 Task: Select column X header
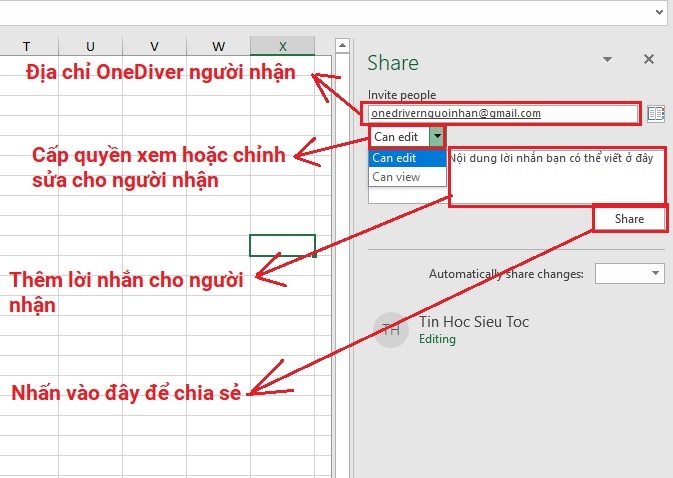(282, 46)
